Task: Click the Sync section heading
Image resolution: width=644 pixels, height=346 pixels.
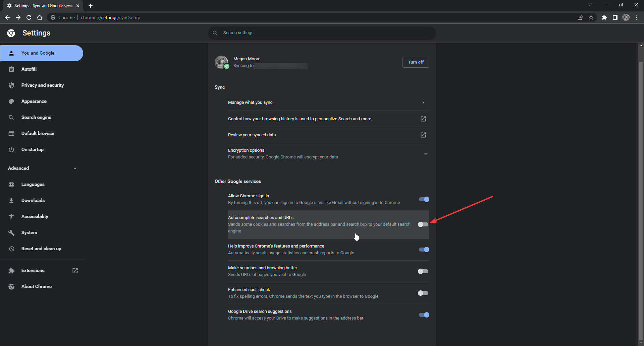Action: click(x=220, y=87)
